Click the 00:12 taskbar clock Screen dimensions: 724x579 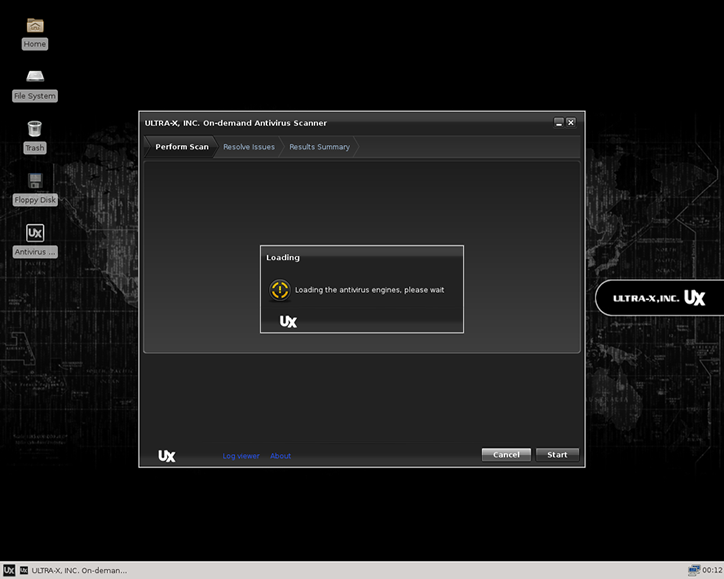712,570
